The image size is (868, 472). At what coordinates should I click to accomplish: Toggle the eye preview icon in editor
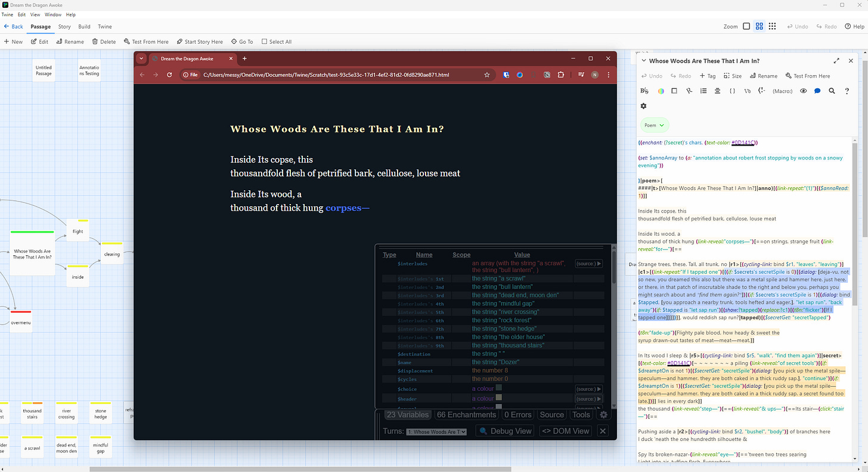804,91
